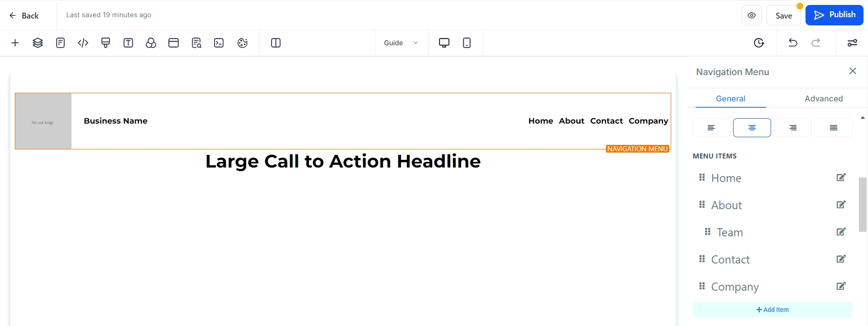Switch to the Advanced tab
Screen dimensions: 868x326
pos(823,99)
